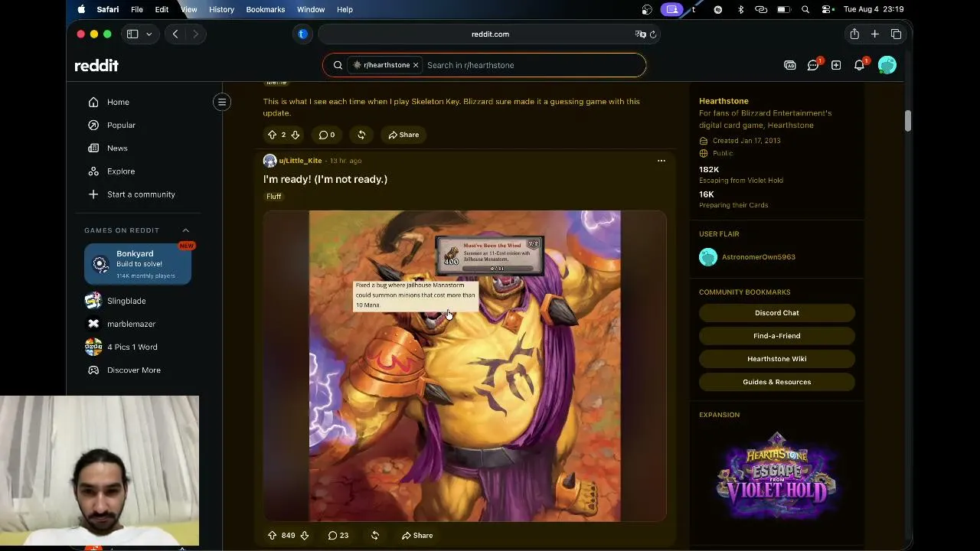Viewport: 980px width, 551px height.
Task: Share the I'm ready post
Action: [417, 536]
